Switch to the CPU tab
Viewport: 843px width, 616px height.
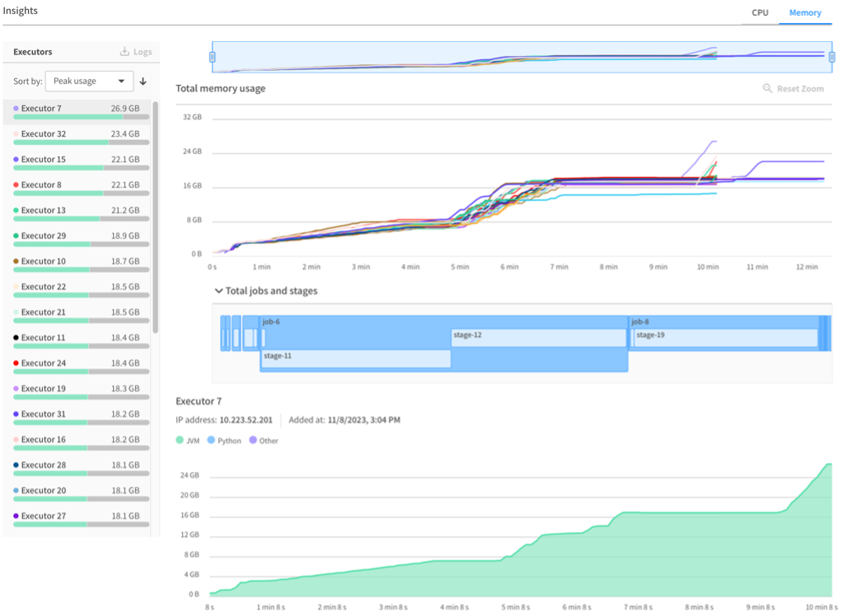pos(758,12)
